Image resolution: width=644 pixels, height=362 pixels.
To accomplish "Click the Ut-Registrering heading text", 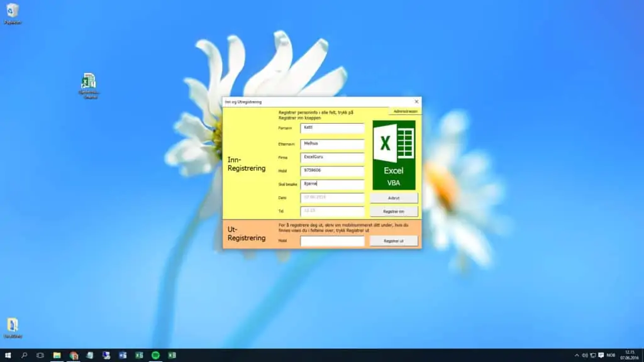I will tap(247, 234).
